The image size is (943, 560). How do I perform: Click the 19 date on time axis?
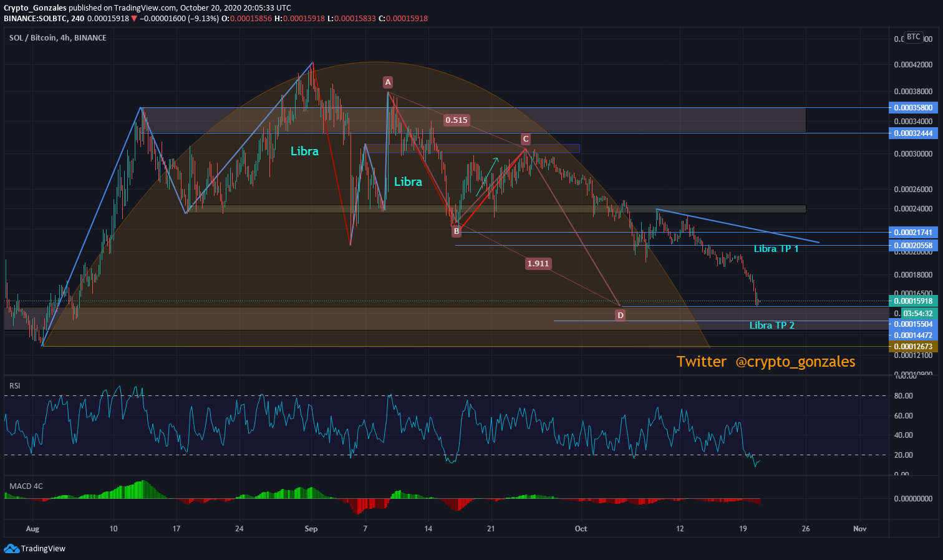[743, 529]
